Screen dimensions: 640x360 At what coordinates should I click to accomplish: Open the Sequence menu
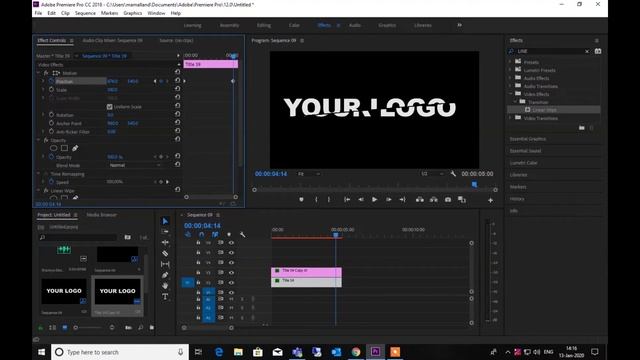coord(85,13)
